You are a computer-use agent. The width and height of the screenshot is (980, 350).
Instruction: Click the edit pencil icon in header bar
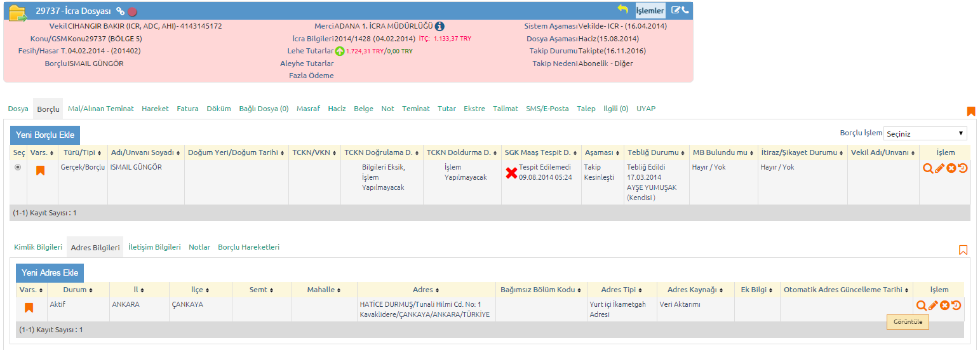pyautogui.click(x=676, y=10)
